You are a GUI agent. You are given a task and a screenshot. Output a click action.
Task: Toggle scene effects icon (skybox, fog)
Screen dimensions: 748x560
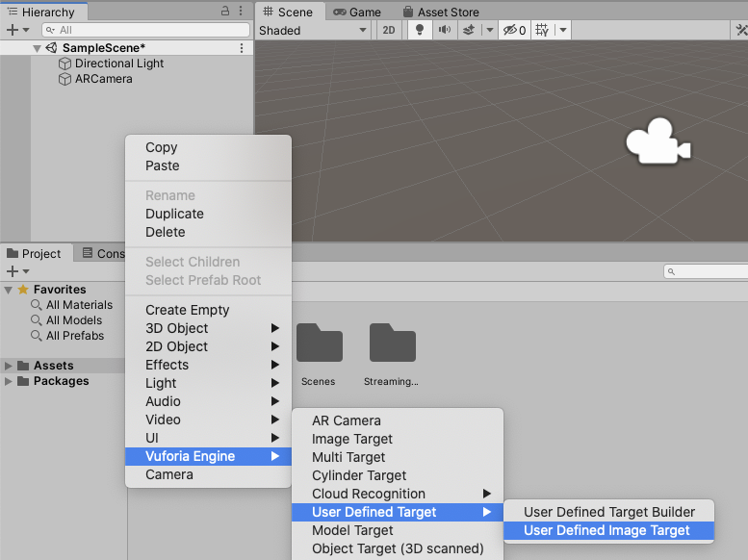pyautogui.click(x=469, y=30)
